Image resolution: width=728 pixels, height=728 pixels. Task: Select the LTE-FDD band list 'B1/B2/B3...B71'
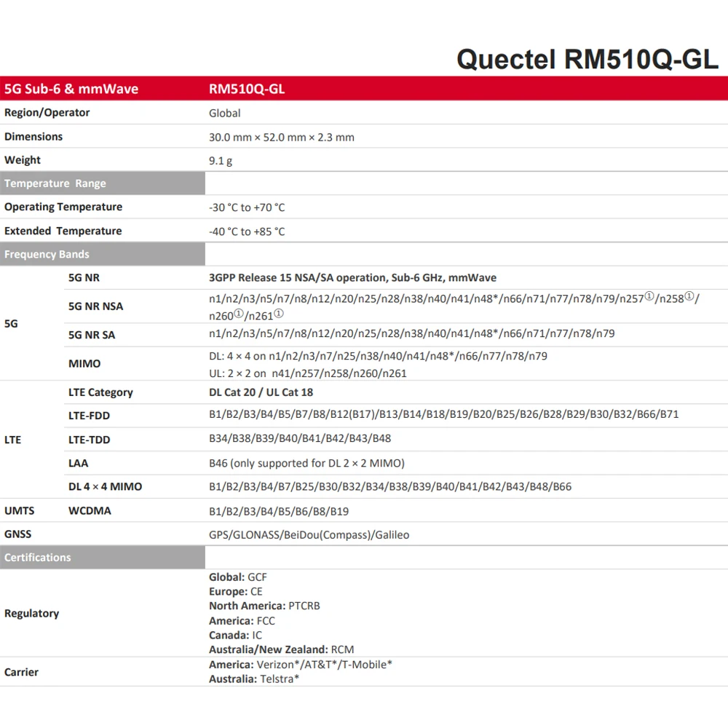pyautogui.click(x=444, y=414)
